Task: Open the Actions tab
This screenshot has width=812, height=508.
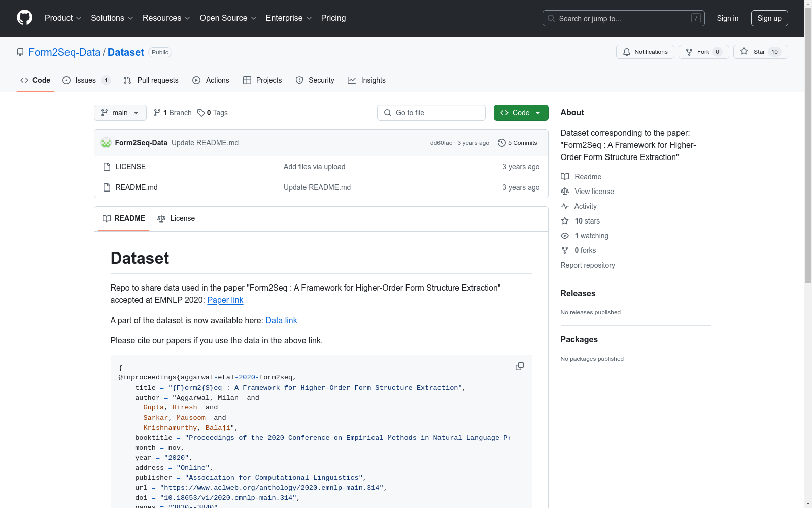Action: click(211, 80)
